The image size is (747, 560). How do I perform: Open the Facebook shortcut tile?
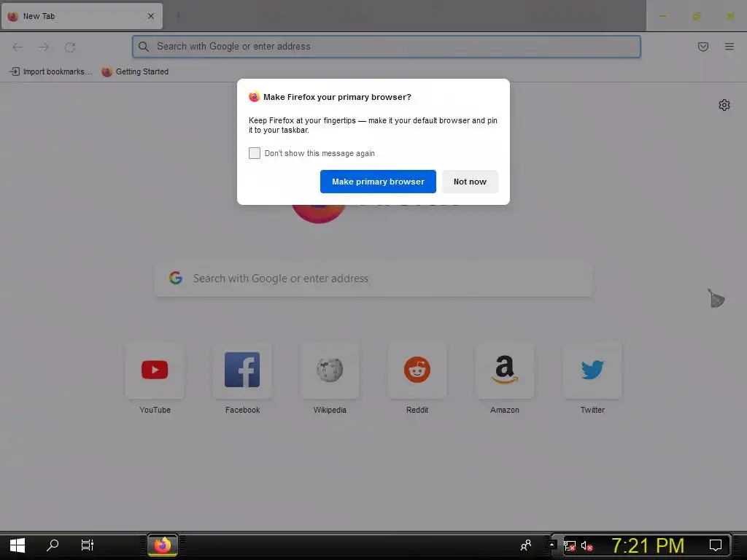click(242, 370)
